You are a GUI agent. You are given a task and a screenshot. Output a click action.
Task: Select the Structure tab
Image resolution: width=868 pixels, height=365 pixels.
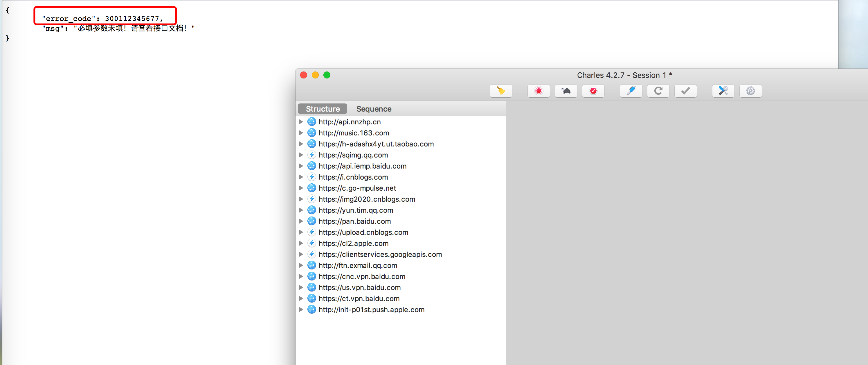(323, 109)
